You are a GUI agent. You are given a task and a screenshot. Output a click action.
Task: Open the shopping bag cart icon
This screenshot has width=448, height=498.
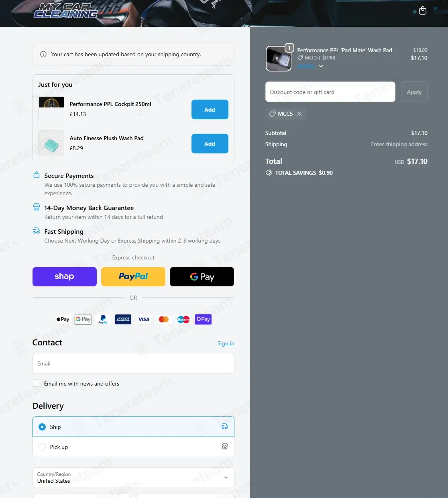point(422,11)
